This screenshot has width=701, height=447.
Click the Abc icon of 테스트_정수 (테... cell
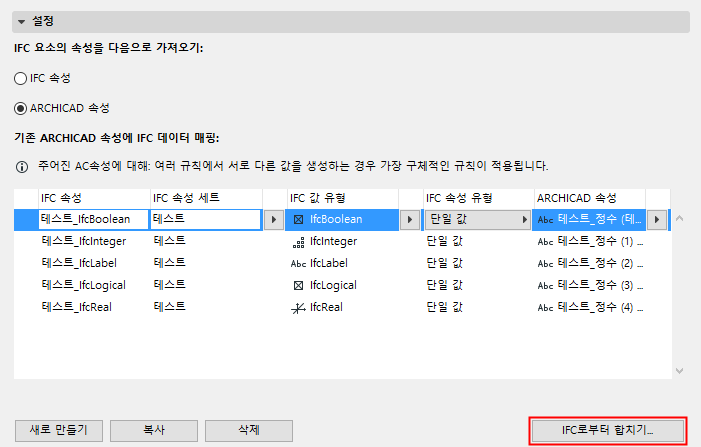point(545,220)
